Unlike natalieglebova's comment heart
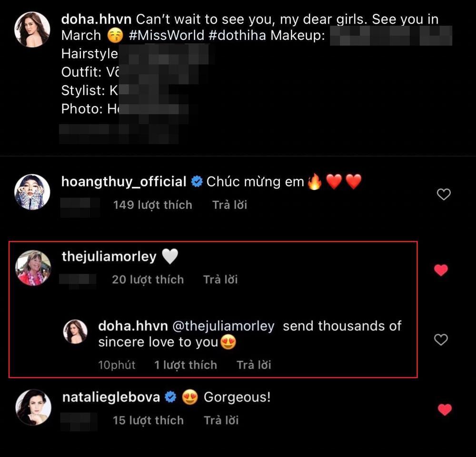Screen dimensions: 476x457 [444, 410]
